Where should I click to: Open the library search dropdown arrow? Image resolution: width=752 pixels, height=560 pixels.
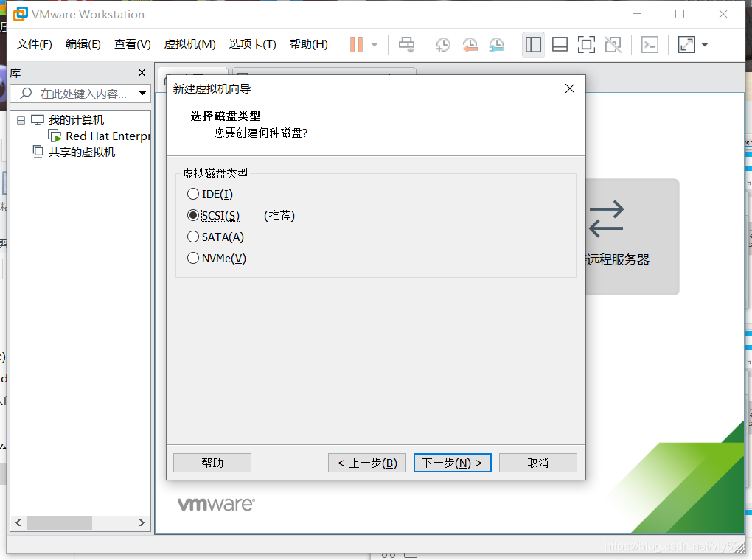(142, 93)
